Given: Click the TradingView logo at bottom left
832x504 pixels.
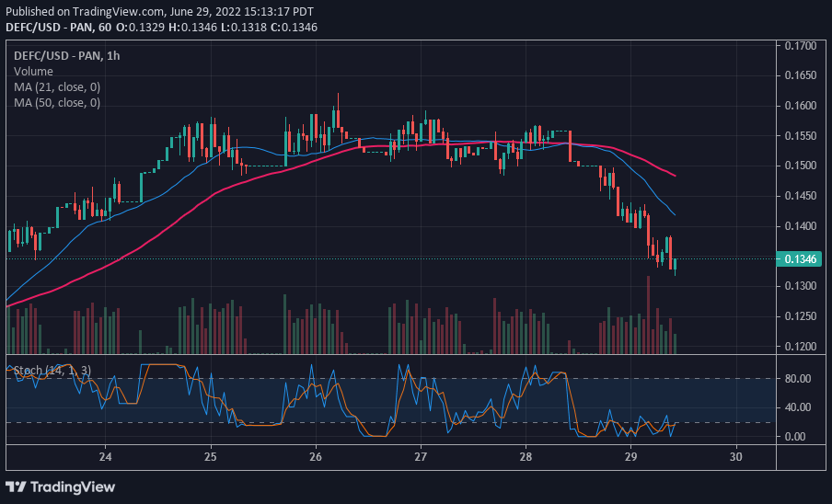Looking at the screenshot, I should click(60, 487).
